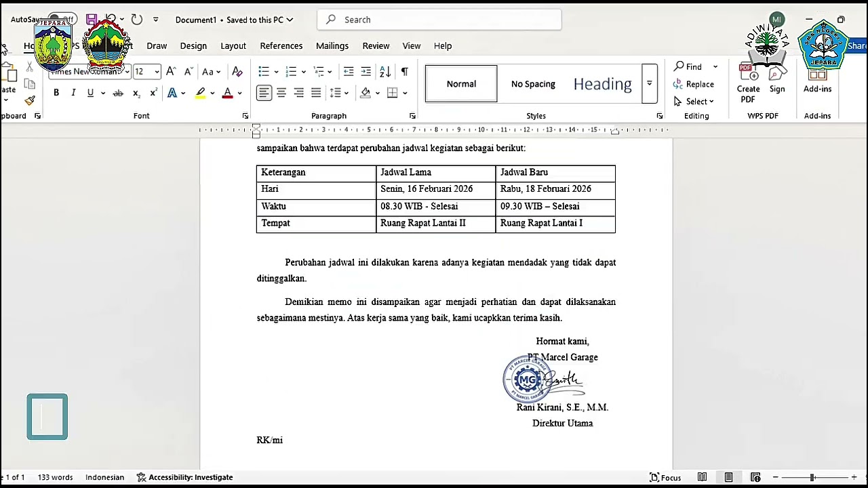Open Customize Quick Access Toolbar arrow
Screen dimensions: 868x488
tap(156, 20)
